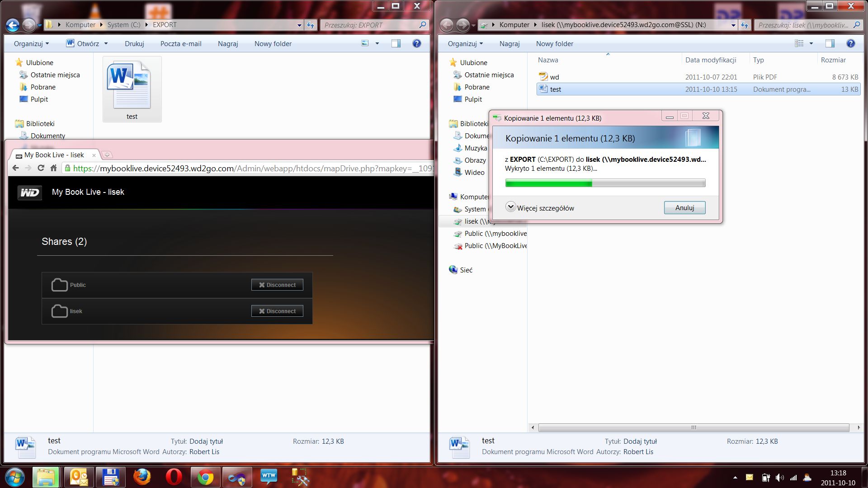Click the WD logo in the page header
This screenshot has width=868, height=488.
click(30, 192)
